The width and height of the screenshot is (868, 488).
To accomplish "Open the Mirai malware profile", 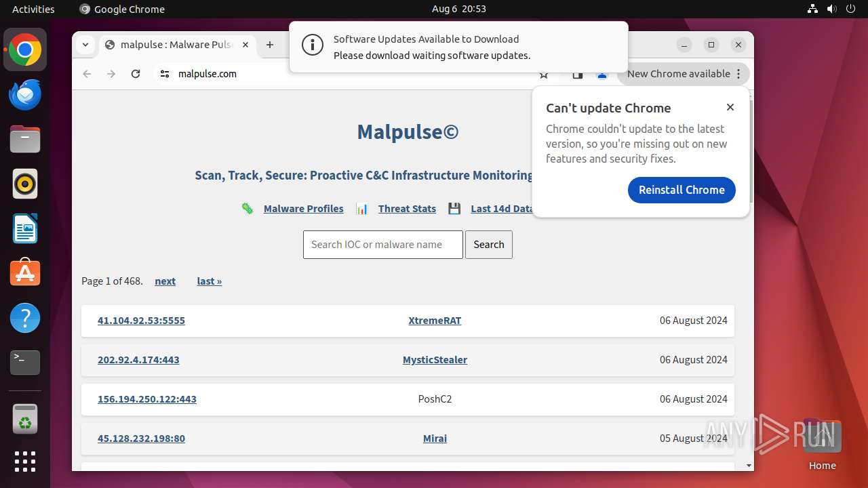I will coord(435,439).
